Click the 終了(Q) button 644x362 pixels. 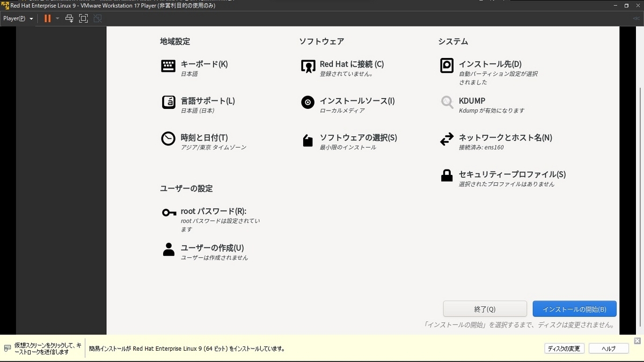click(485, 309)
